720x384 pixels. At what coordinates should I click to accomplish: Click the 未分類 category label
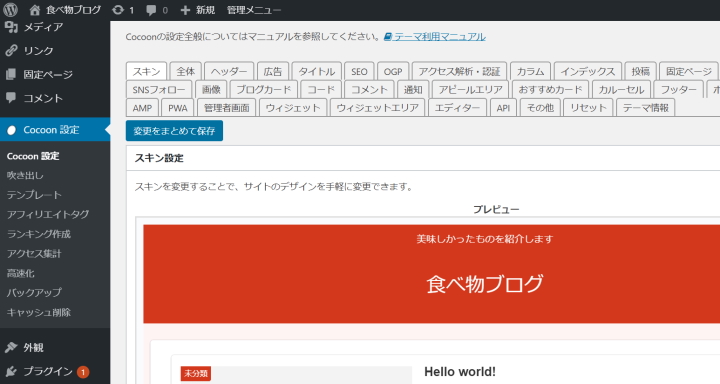click(x=196, y=373)
